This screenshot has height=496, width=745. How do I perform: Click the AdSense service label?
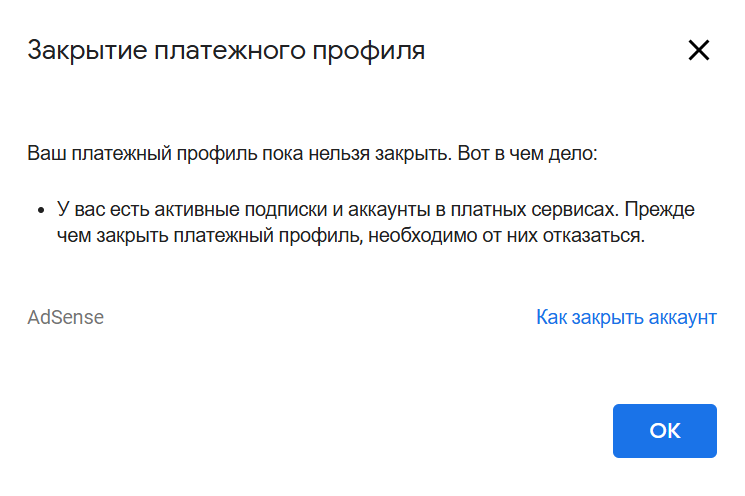pos(66,318)
